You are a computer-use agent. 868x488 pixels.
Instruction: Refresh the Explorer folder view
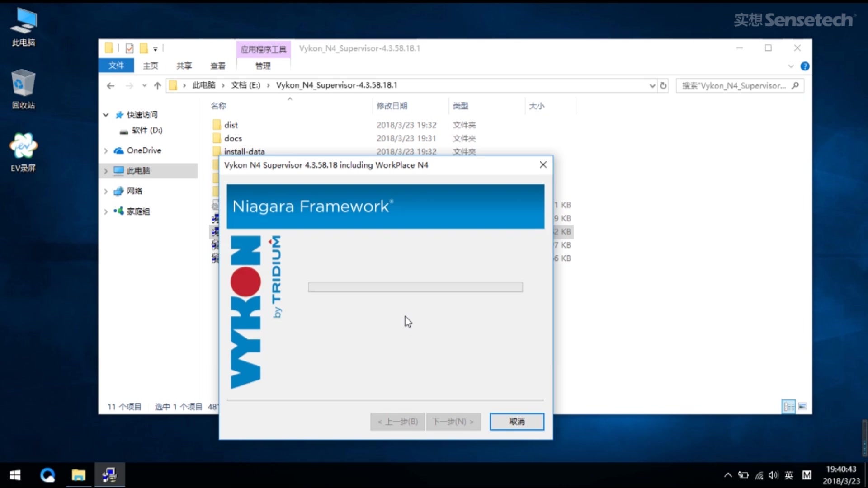[x=663, y=85]
